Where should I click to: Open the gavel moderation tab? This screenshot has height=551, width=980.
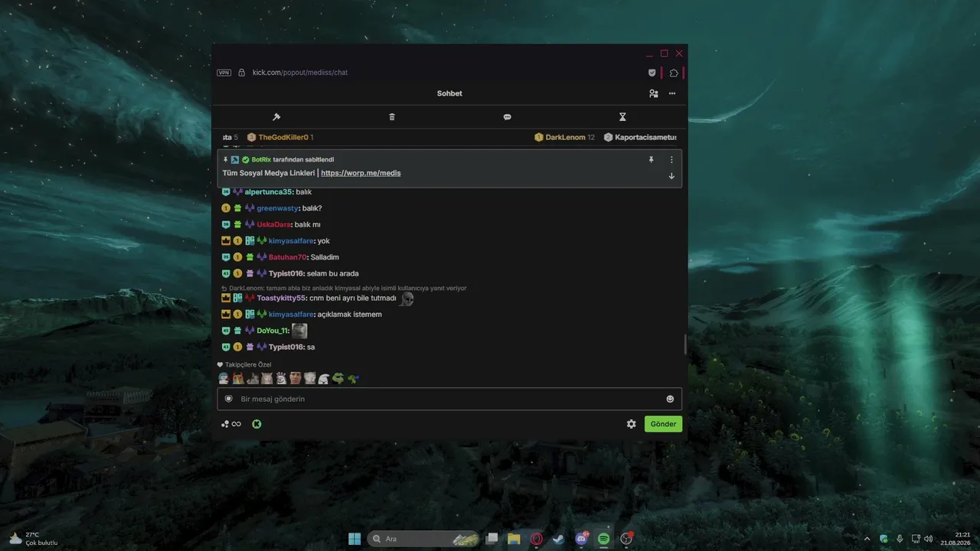coord(276,117)
